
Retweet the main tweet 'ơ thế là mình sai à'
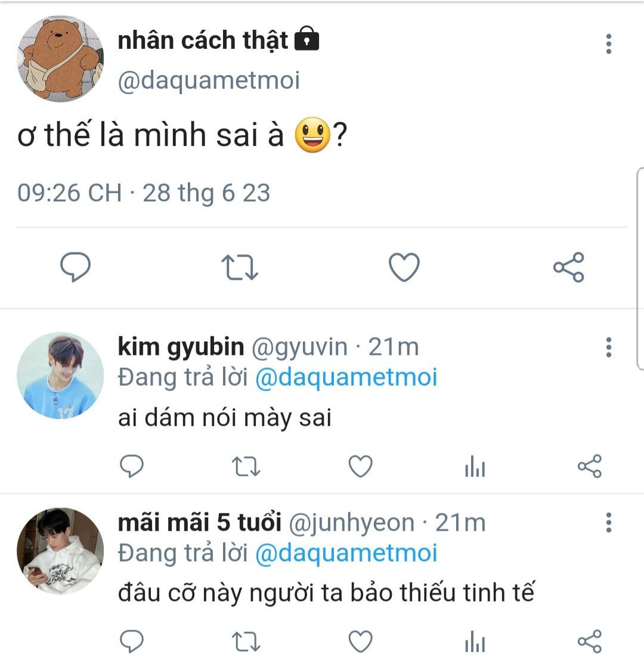240,267
